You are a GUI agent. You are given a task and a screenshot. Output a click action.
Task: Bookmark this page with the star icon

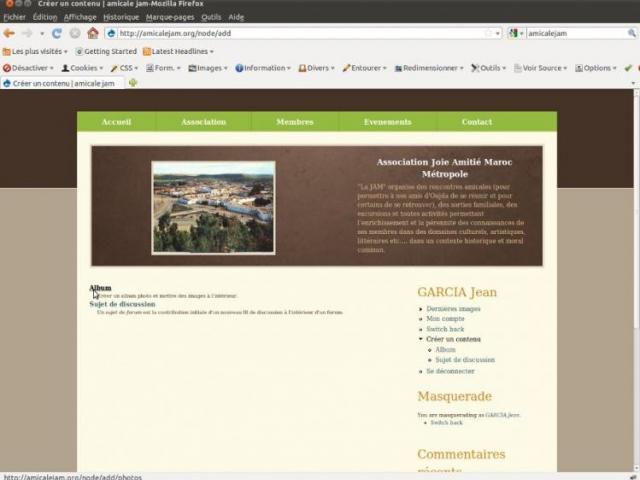[488, 33]
